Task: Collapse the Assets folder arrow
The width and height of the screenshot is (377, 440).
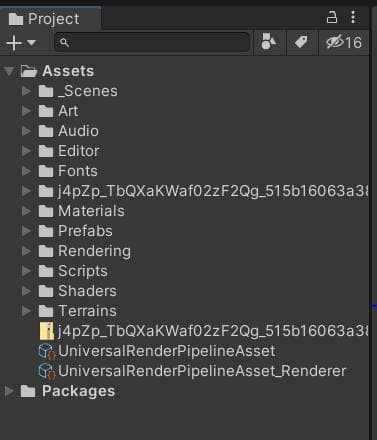Action: click(x=9, y=71)
